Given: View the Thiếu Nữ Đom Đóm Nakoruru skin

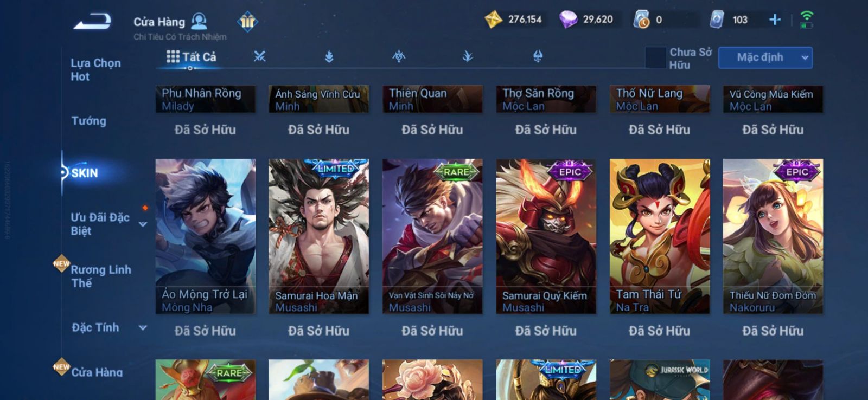Looking at the screenshot, I should point(773,236).
